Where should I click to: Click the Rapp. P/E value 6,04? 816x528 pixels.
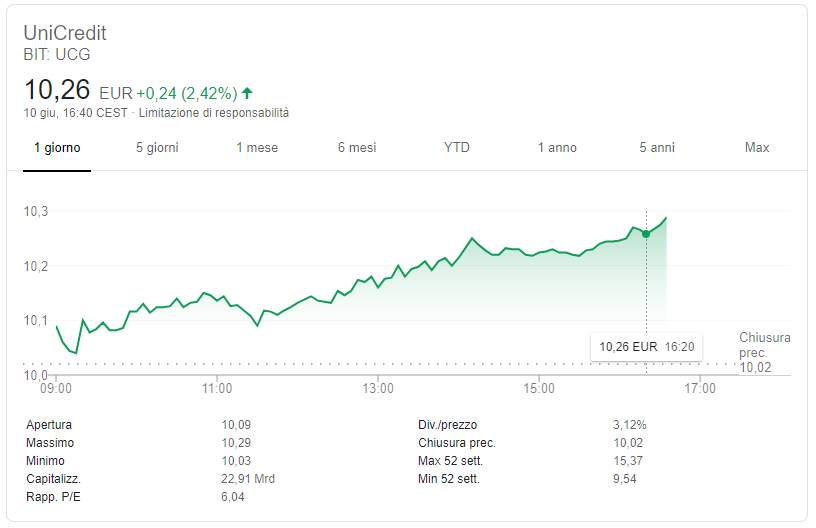pyautogui.click(x=233, y=497)
